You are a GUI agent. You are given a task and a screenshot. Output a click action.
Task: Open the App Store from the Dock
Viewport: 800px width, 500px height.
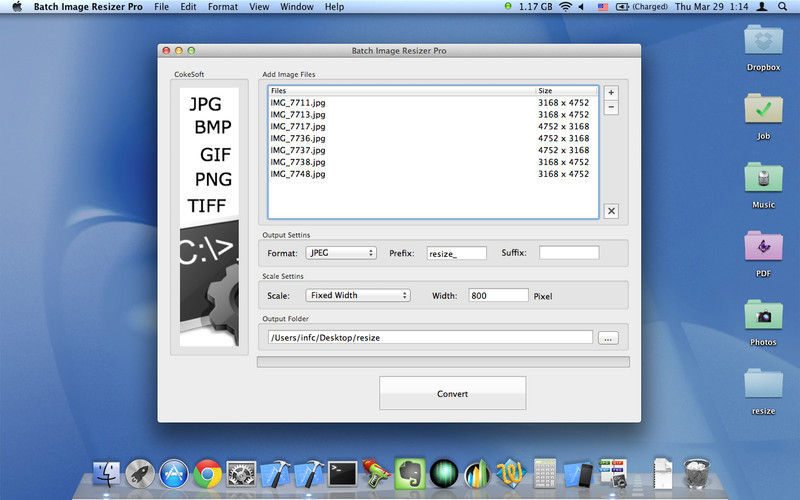[x=174, y=473]
